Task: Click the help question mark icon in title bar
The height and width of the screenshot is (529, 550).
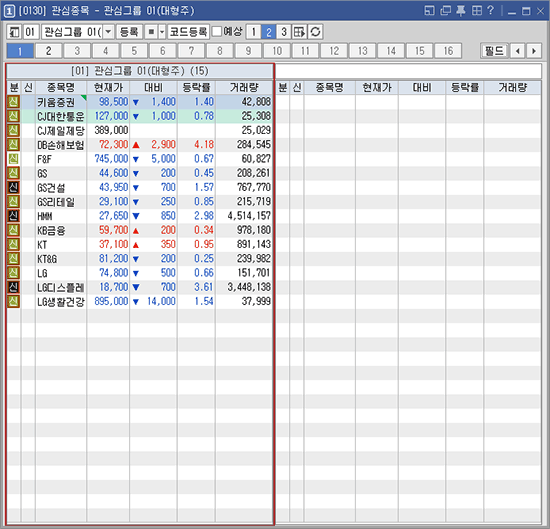Action: 490,11
